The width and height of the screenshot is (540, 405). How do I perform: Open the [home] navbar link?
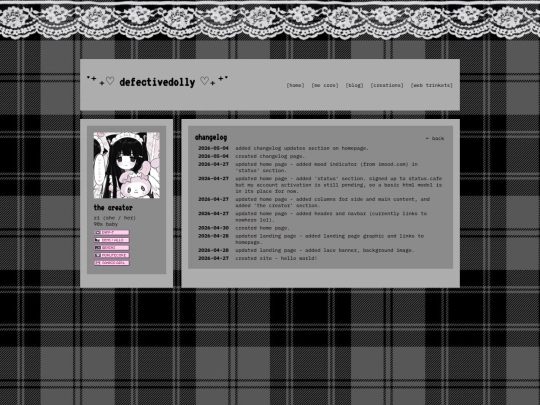coord(295,85)
